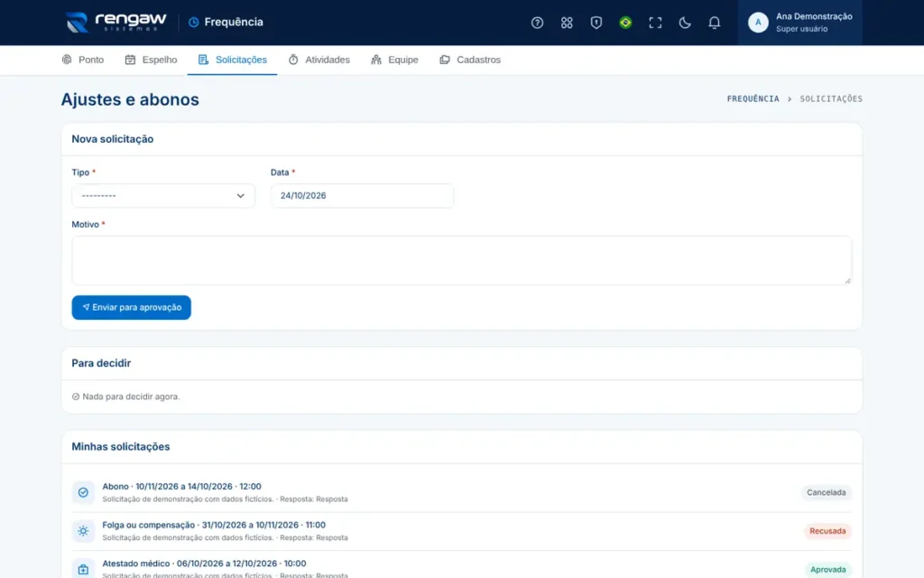Click the clock icon beside Frequência
The image size is (924, 578).
click(193, 23)
